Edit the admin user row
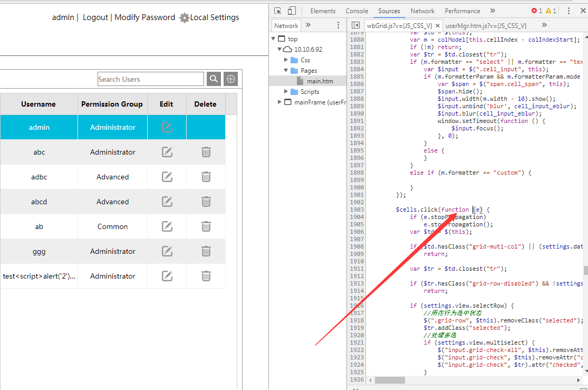588x390 pixels. [167, 127]
